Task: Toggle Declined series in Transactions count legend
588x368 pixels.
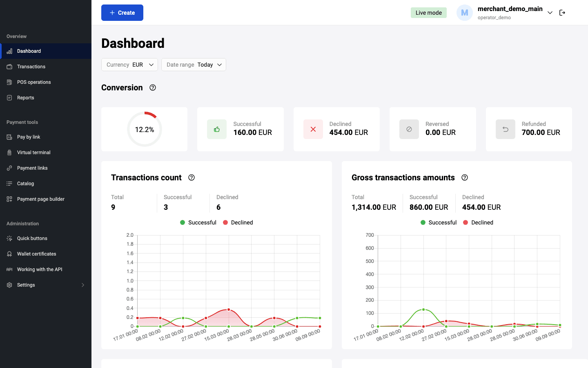Action: click(x=238, y=222)
